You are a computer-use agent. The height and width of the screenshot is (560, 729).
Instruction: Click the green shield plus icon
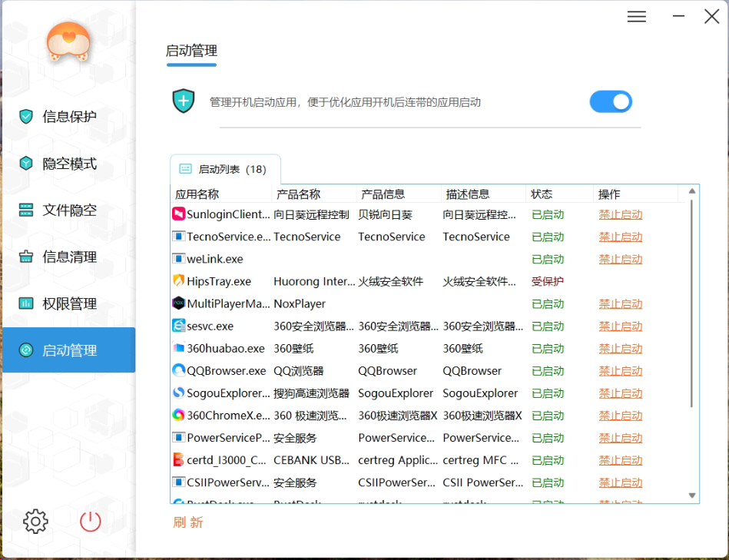[x=184, y=101]
